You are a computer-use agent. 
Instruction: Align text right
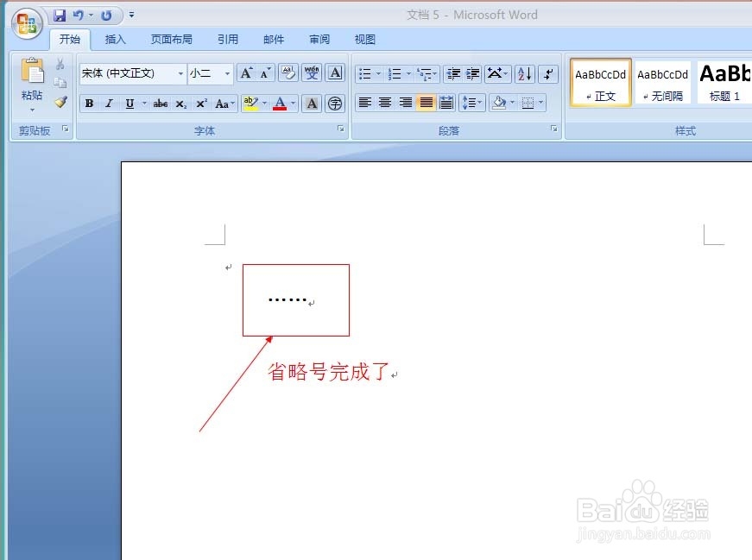(x=406, y=103)
